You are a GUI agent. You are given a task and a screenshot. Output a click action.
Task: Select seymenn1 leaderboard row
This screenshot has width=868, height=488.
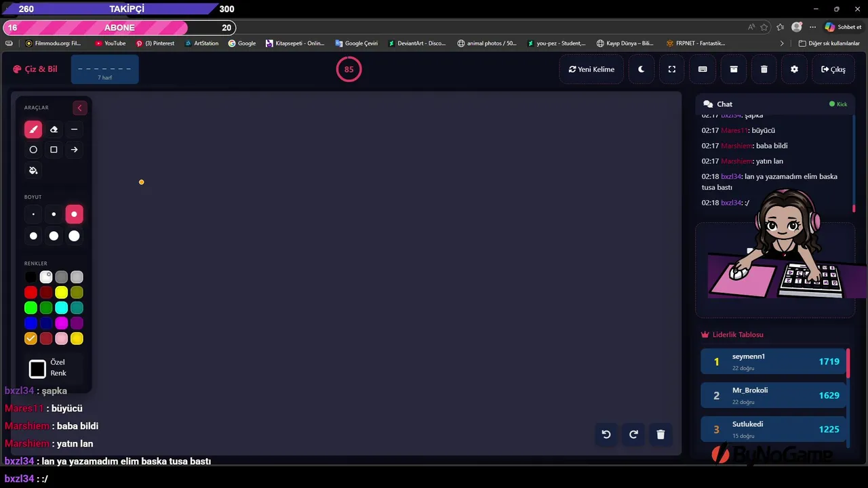(773, 361)
